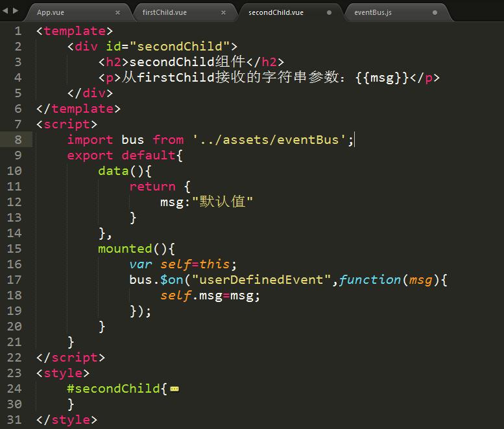The image size is (504, 429).
Task: Click the 'var self=this;' line
Action: click(183, 264)
